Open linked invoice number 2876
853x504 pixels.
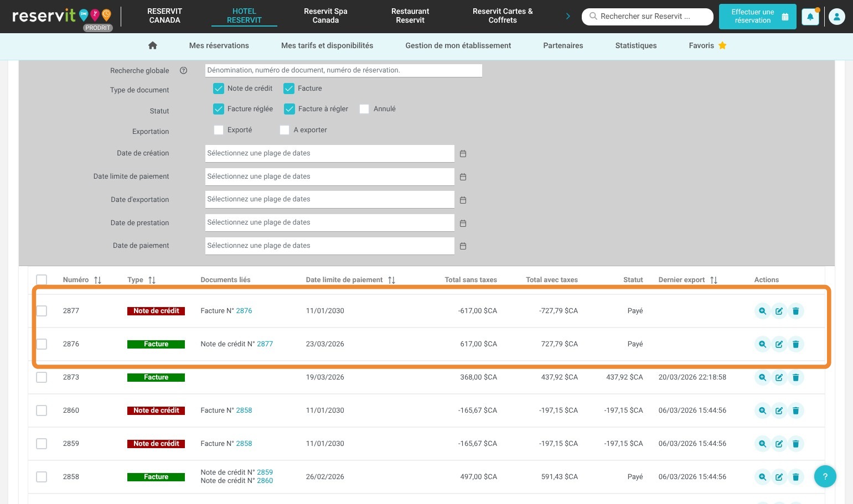pyautogui.click(x=244, y=311)
